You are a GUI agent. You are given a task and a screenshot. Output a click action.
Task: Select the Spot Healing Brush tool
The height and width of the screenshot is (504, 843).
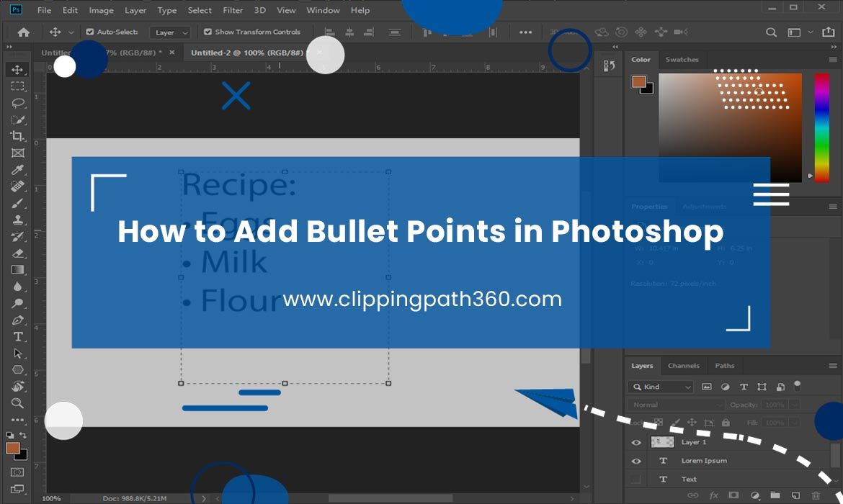[17, 186]
